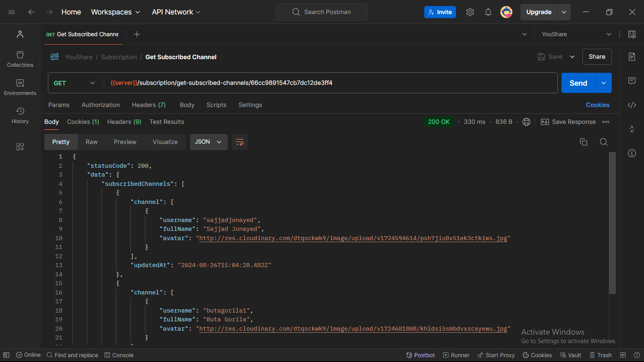Search within the response body
Screen dimensions: 644x362
tap(603, 142)
